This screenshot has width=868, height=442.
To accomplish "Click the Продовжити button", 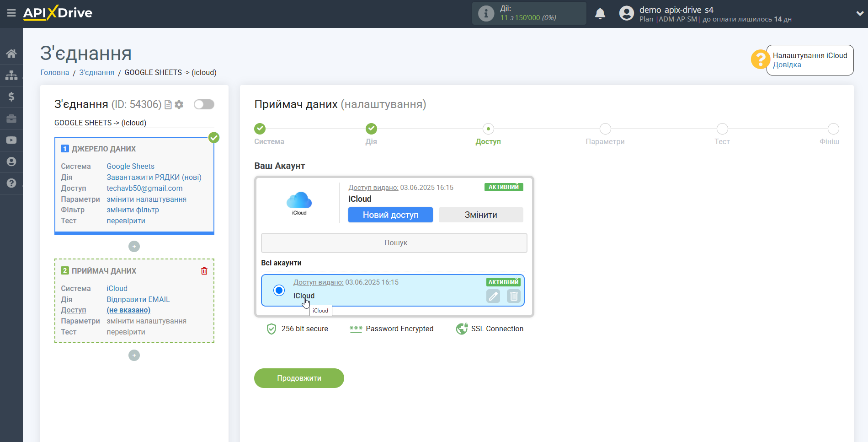I will tap(299, 378).
